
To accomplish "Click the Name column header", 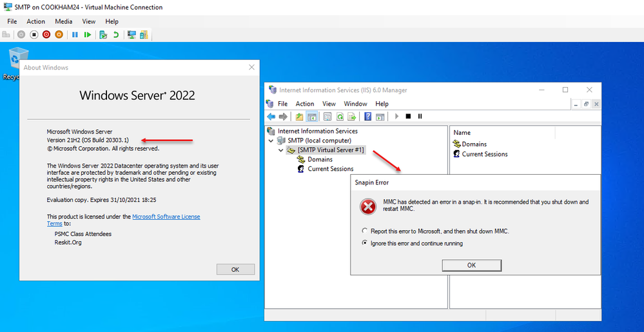I will coord(503,133).
